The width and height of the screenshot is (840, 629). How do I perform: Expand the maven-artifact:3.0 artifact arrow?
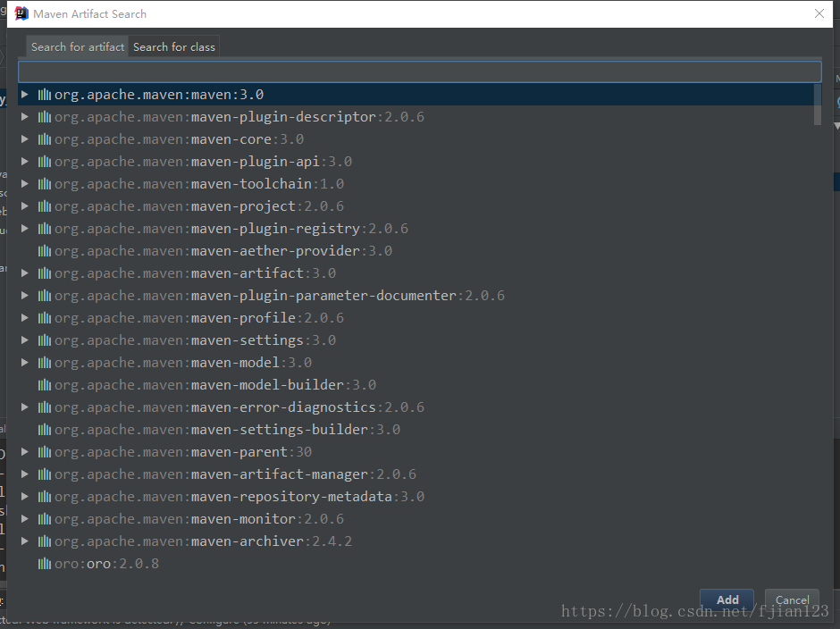25,273
